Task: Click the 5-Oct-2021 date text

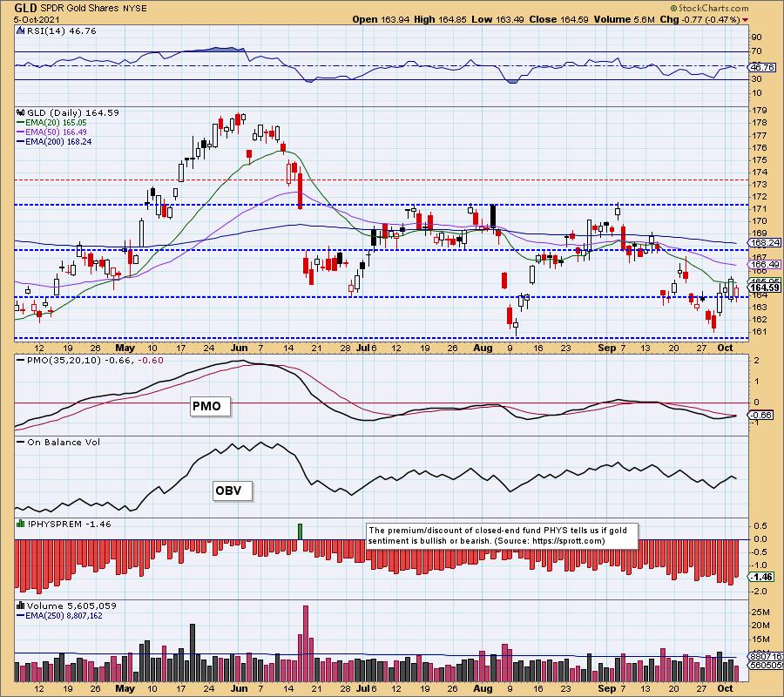Action: [37, 20]
